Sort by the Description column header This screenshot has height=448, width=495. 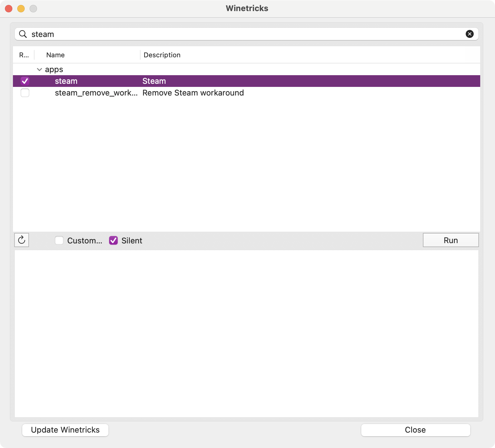pyautogui.click(x=162, y=55)
